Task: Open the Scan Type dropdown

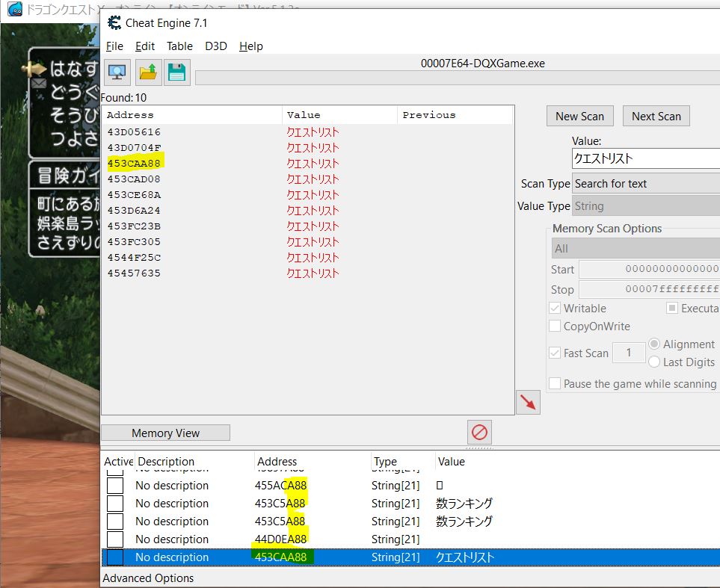Action: pos(645,184)
